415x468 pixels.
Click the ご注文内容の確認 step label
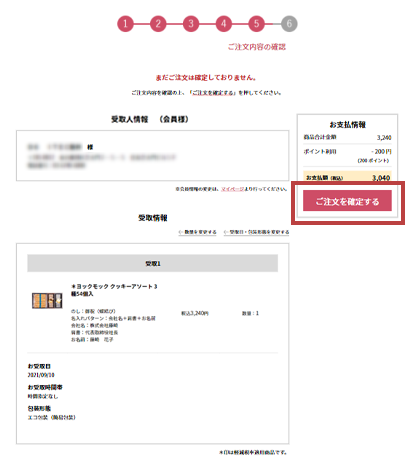point(257,47)
